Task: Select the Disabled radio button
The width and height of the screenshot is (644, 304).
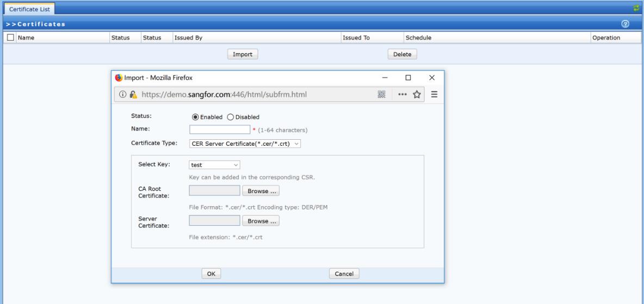Action: (231, 117)
